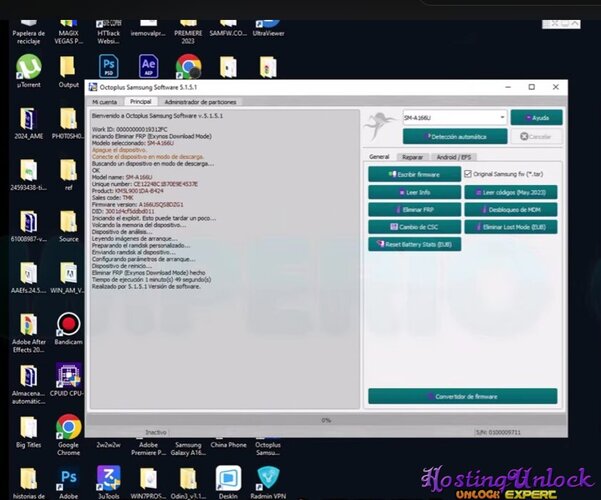Open the µTorrent desktop icon
The image size is (601, 500).
tap(29, 71)
